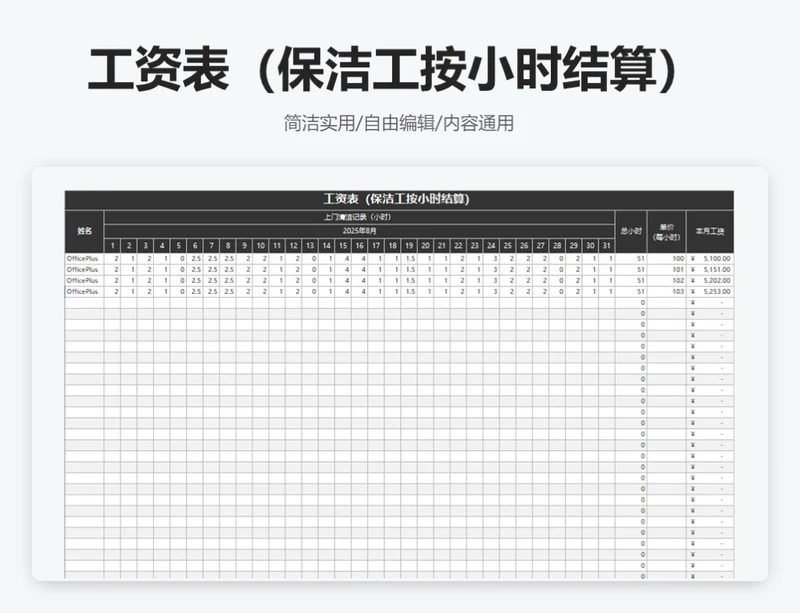Image resolution: width=800 pixels, height=613 pixels.
Task: Click total hours 51 in the 5,100.00 row
Action: (631, 259)
